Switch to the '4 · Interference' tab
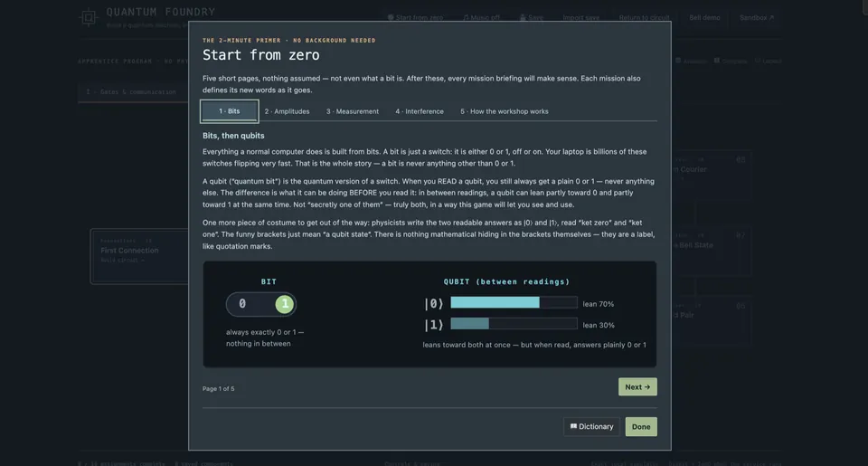This screenshot has height=466, width=868. click(420, 111)
